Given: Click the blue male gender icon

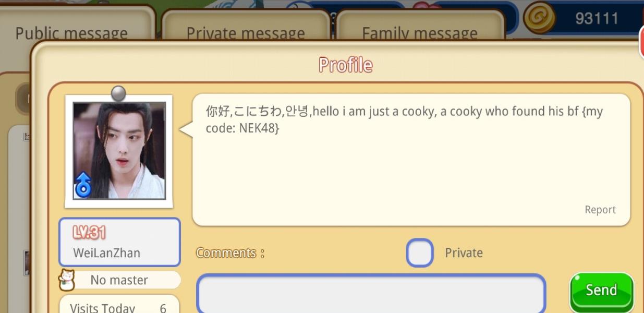Looking at the screenshot, I should 83,185.
